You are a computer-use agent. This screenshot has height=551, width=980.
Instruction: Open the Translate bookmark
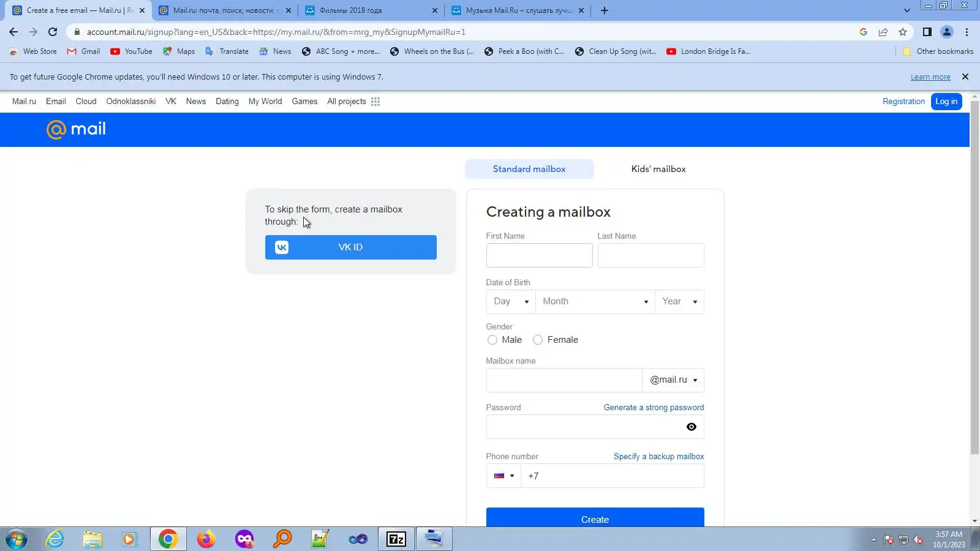227,51
